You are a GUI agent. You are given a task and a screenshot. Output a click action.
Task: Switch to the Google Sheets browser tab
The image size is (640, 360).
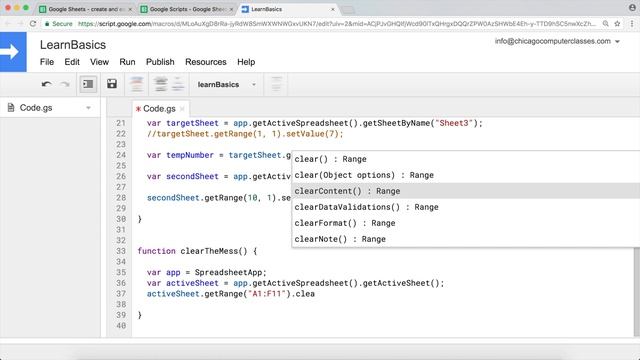[85, 9]
